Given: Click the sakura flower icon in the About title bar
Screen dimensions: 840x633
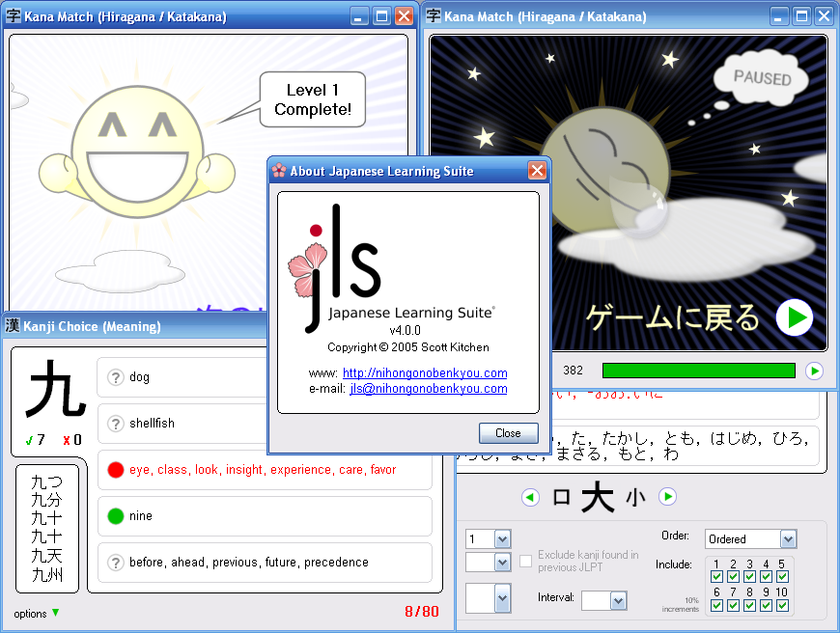Looking at the screenshot, I should (x=279, y=171).
